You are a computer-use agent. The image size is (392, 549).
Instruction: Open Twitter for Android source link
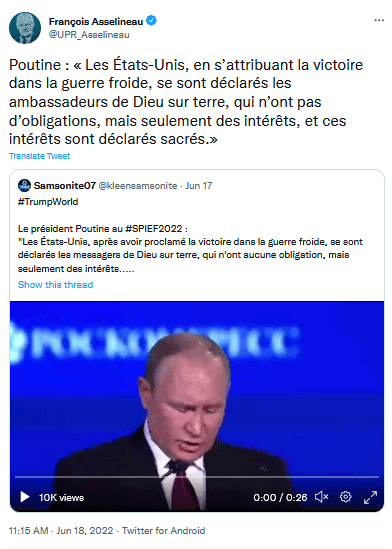click(163, 531)
